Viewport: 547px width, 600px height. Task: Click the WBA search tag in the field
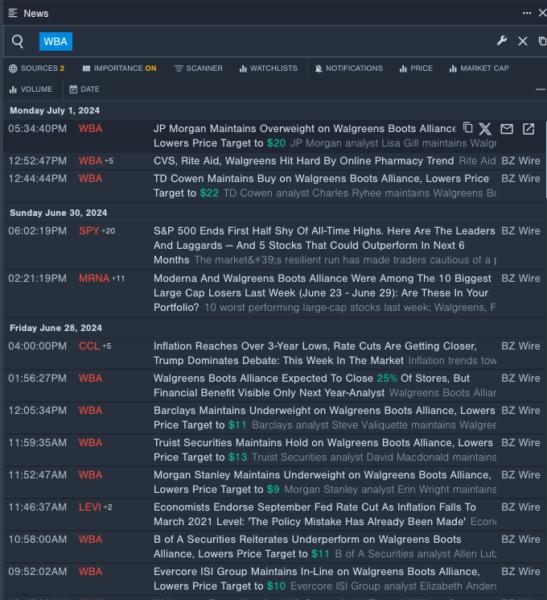56,41
